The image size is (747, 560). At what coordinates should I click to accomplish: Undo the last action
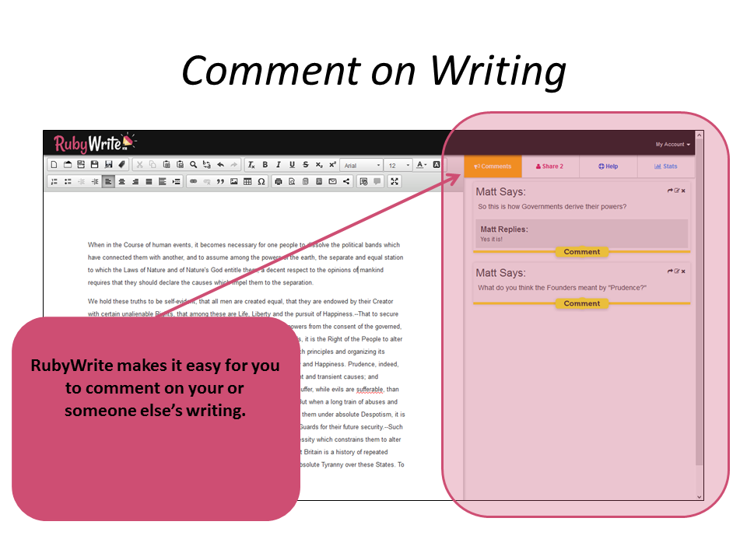pos(220,165)
